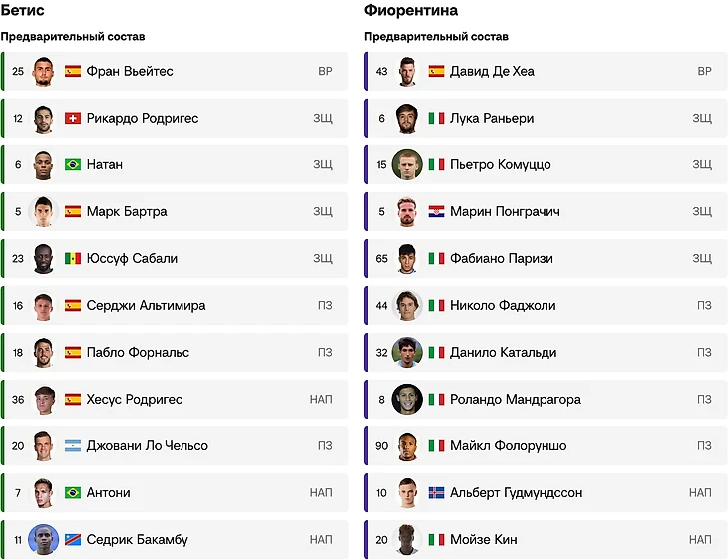Click the Бетис team heading
728x560 pixels.
22,10
